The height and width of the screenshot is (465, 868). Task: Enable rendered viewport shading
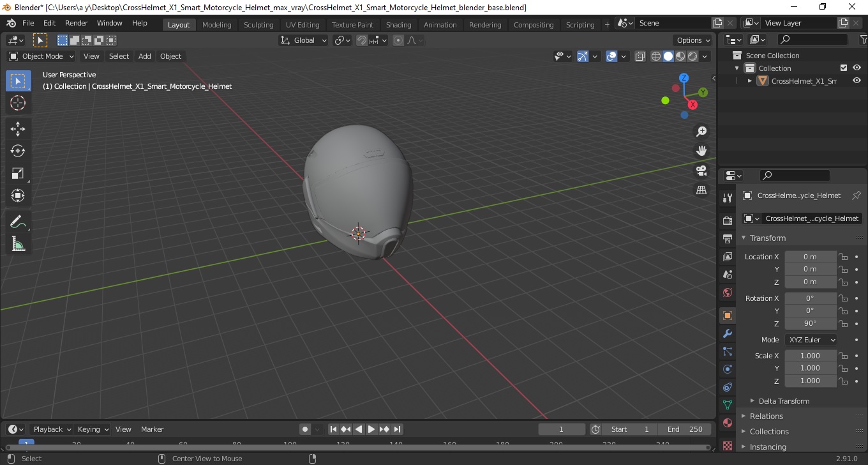[x=692, y=56]
